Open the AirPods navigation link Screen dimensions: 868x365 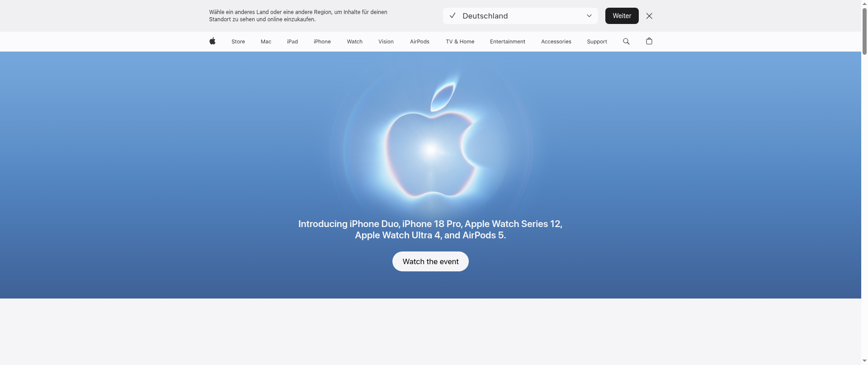tap(420, 42)
